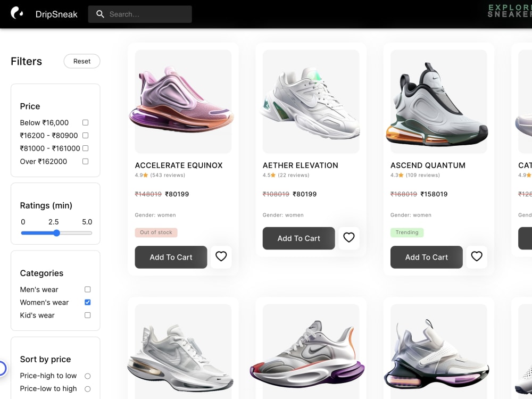Open Accelerate Equinox pink sneaker image
Image resolution: width=532 pixels, height=399 pixels.
[x=183, y=102]
